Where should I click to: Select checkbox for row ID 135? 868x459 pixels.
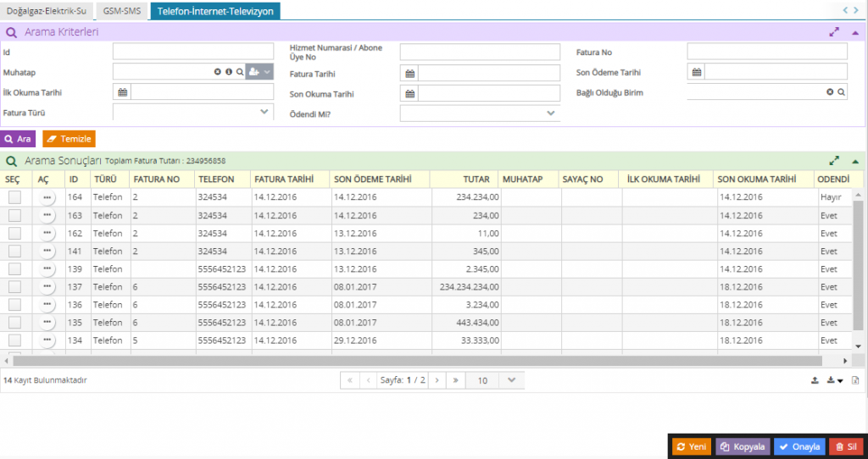(x=14, y=323)
